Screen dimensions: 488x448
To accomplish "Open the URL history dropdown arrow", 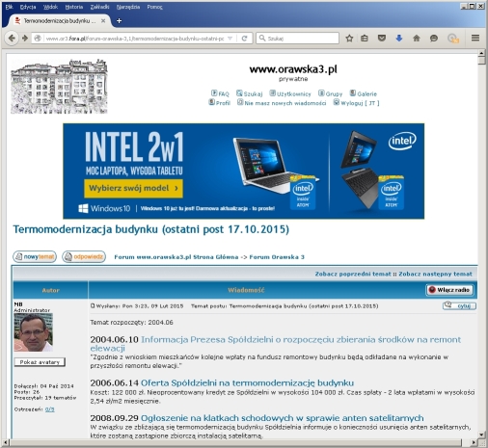I will tap(230, 39).
